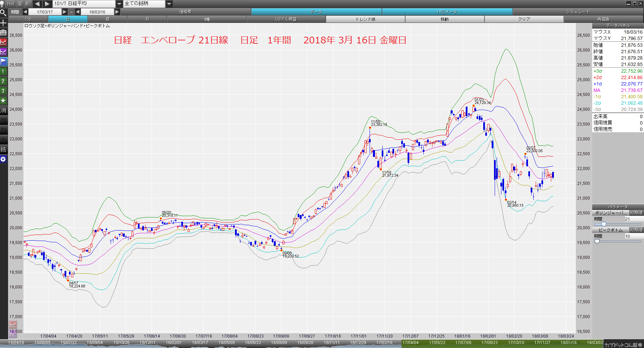
Task: Click the blue flag icon
Action: (x=3, y=62)
